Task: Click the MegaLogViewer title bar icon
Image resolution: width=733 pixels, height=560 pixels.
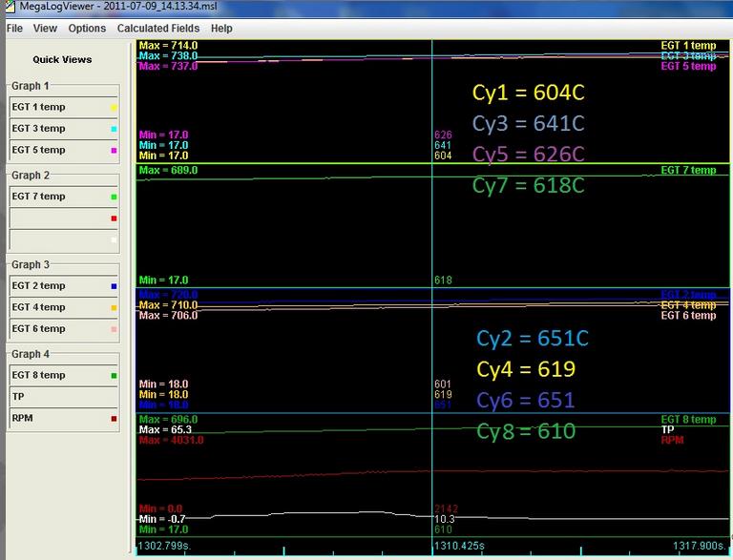Action: pyautogui.click(x=10, y=7)
